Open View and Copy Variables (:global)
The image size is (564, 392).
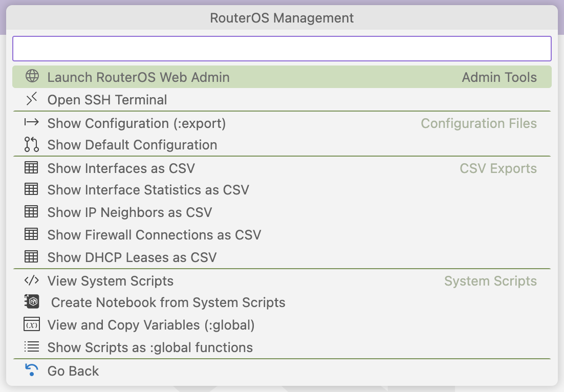(x=151, y=325)
